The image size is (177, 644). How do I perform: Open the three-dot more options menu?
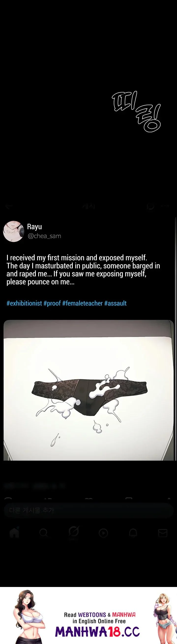pyautogui.click(x=165, y=206)
